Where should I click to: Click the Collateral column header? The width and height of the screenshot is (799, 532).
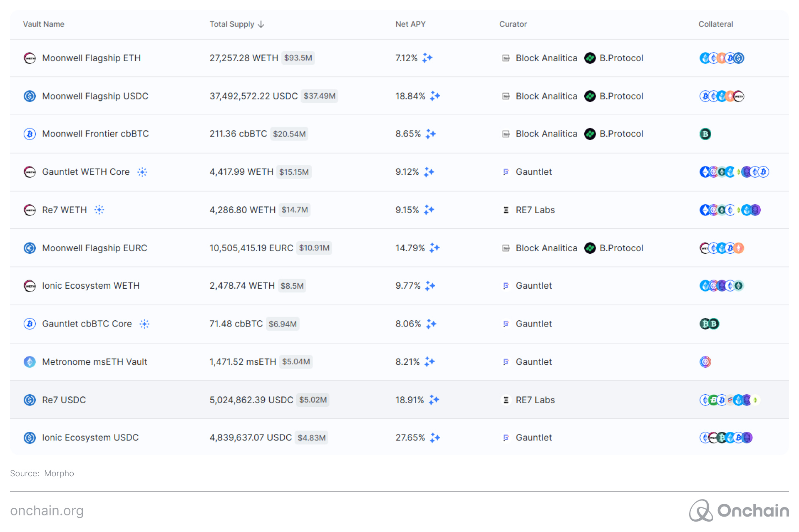pos(716,24)
